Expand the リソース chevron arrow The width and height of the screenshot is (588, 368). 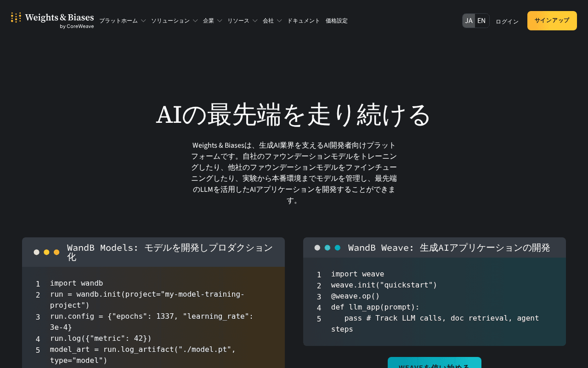point(255,21)
